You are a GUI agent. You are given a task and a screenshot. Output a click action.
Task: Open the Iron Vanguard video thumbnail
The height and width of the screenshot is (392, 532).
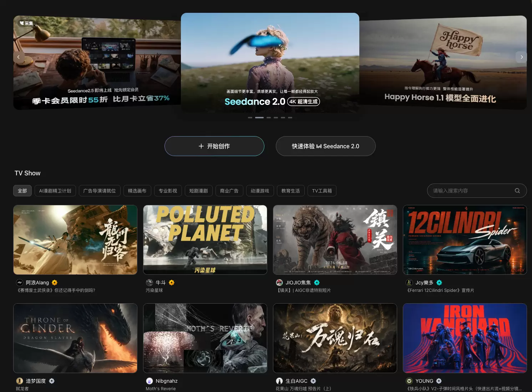[465, 338]
